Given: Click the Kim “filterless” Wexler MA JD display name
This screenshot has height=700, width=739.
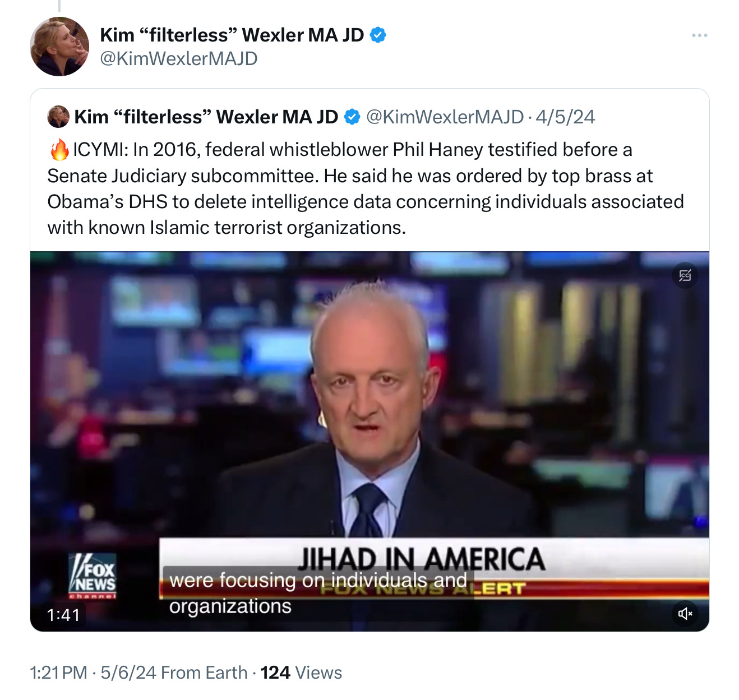Looking at the screenshot, I should 232,35.
